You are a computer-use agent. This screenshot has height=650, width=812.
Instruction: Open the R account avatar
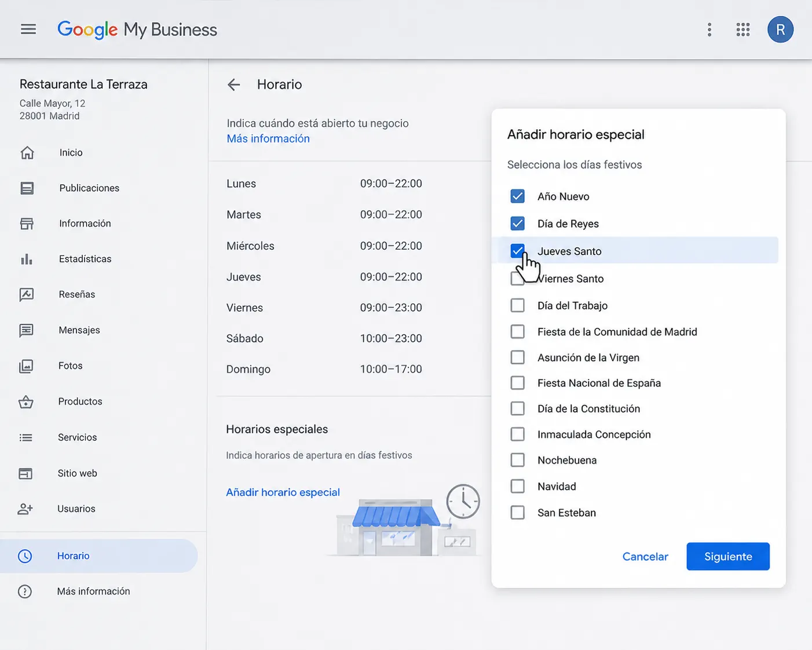[780, 30]
